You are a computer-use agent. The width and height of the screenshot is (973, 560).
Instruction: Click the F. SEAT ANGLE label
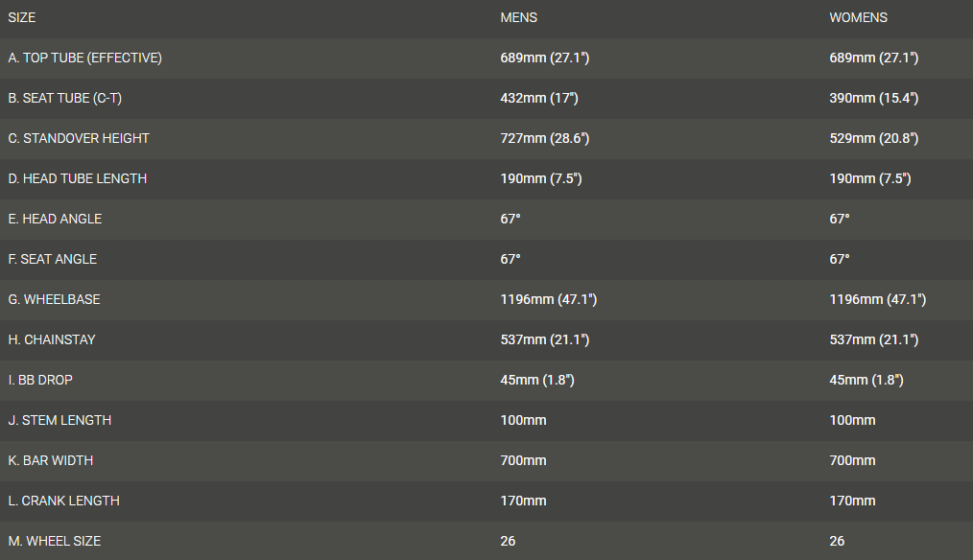[53, 259]
